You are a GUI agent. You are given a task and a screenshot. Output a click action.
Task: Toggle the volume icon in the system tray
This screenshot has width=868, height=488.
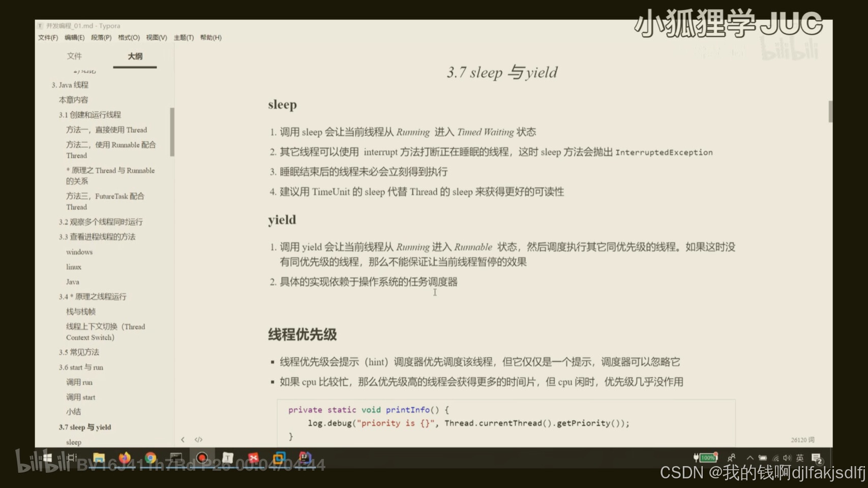click(787, 457)
